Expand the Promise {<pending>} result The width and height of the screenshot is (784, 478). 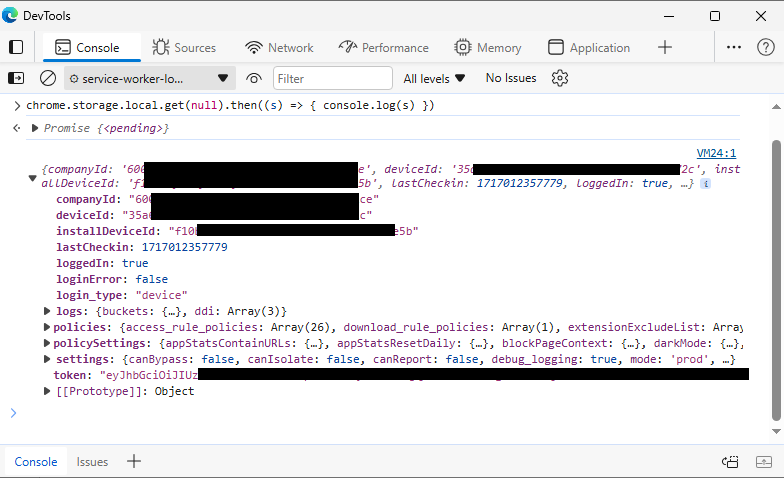click(34, 128)
